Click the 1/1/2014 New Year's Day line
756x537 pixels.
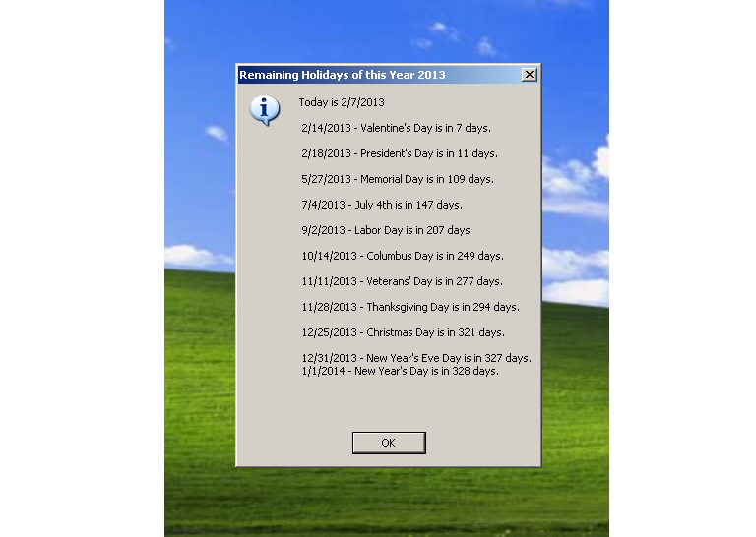pyautogui.click(x=401, y=372)
